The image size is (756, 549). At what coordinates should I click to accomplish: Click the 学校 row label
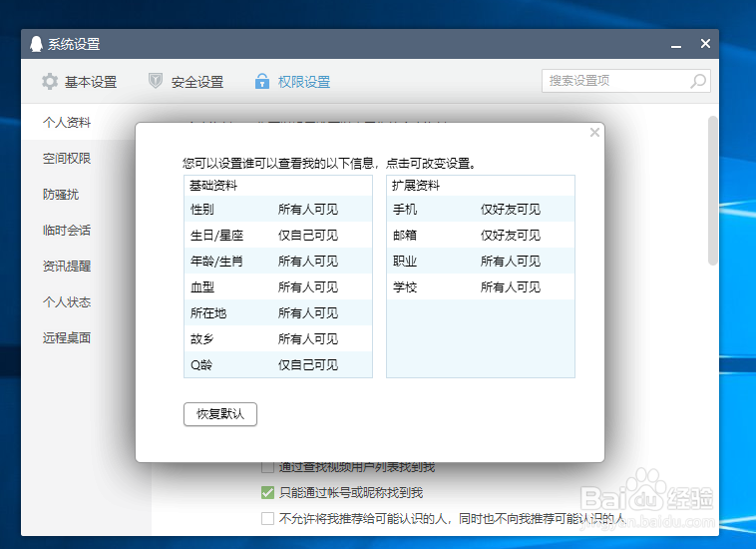click(405, 287)
